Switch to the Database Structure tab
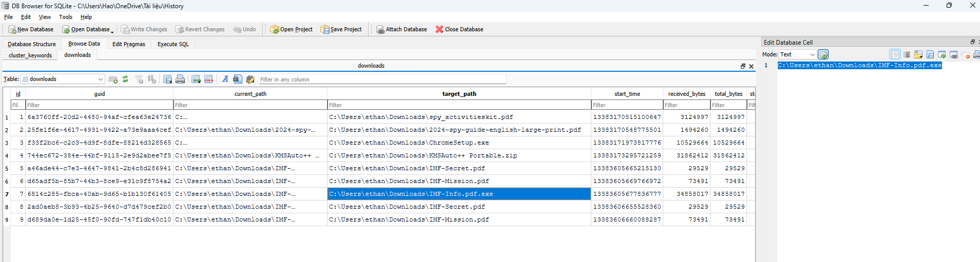The height and width of the screenshot is (262, 980). click(32, 44)
